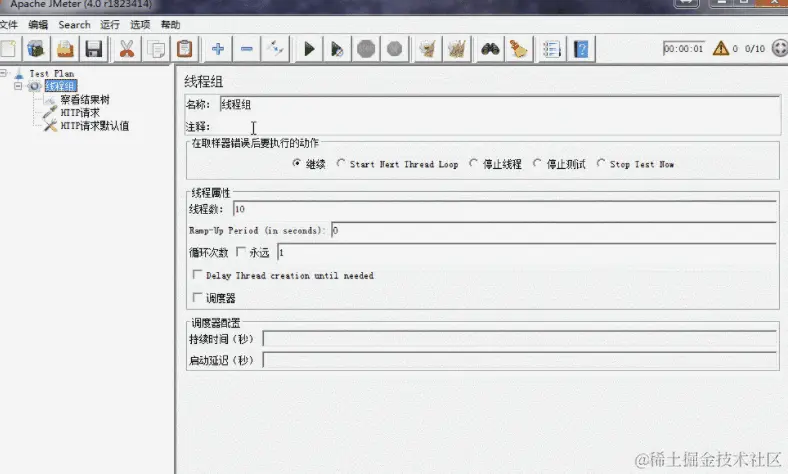Viewport: 788px width, 474px height.
Task: Click the Cut scissors icon
Action: pyautogui.click(x=127, y=49)
